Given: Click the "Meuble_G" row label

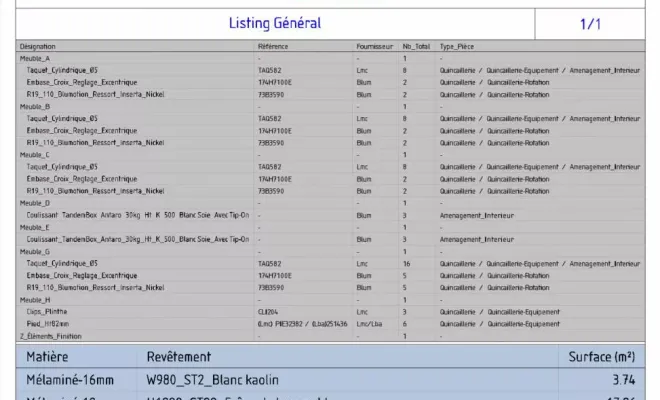Looking at the screenshot, I should pos(35,251).
